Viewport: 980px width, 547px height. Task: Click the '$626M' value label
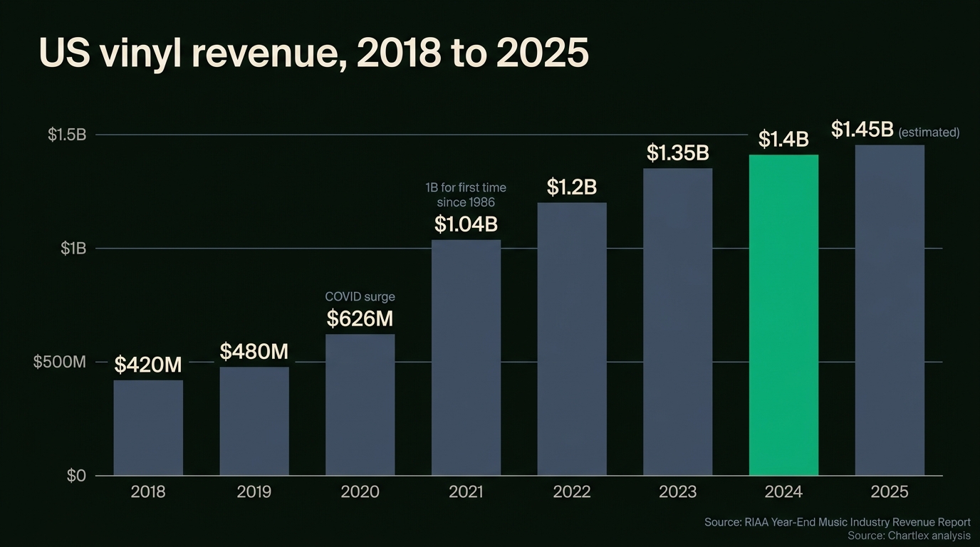tap(360, 318)
